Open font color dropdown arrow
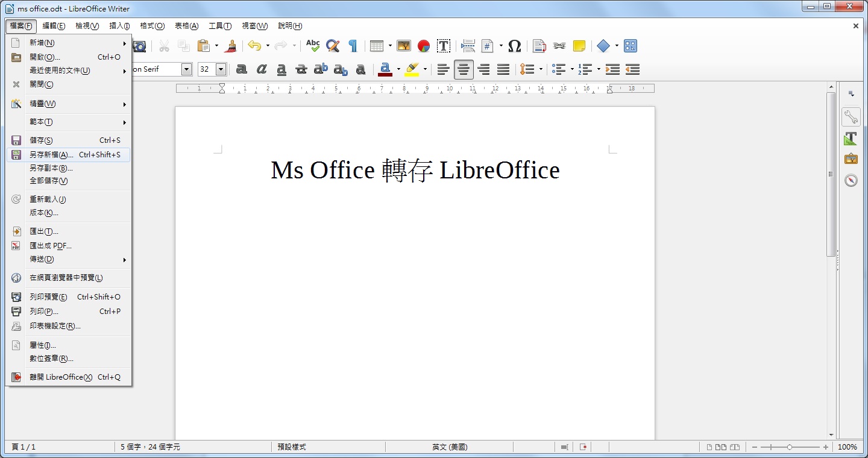 [398, 69]
